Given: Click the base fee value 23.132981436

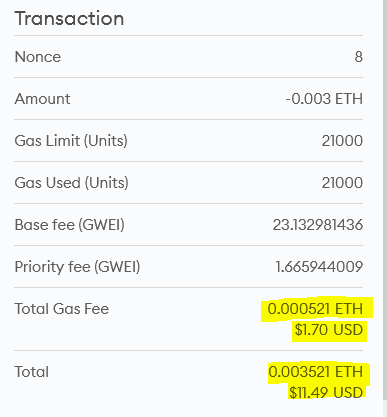Looking at the screenshot, I should point(318,225).
